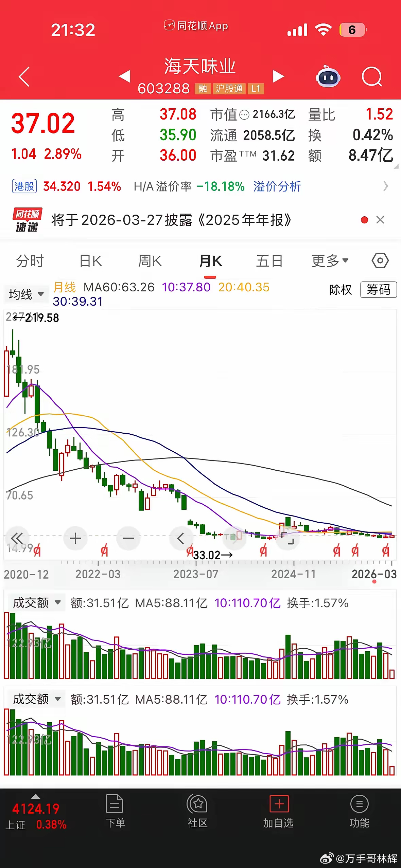Open the 社区 community tab
Screen dimensions: 401x868
pyautogui.click(x=197, y=811)
